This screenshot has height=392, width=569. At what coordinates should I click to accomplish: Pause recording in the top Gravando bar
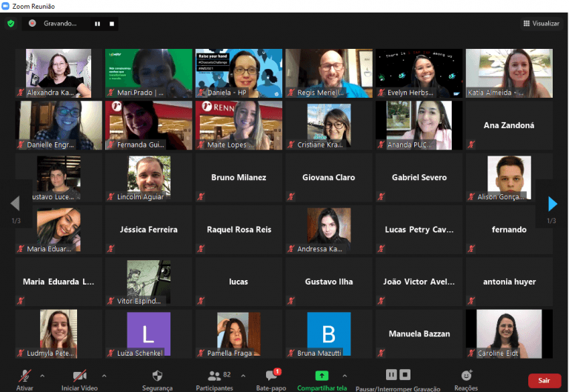pos(97,24)
